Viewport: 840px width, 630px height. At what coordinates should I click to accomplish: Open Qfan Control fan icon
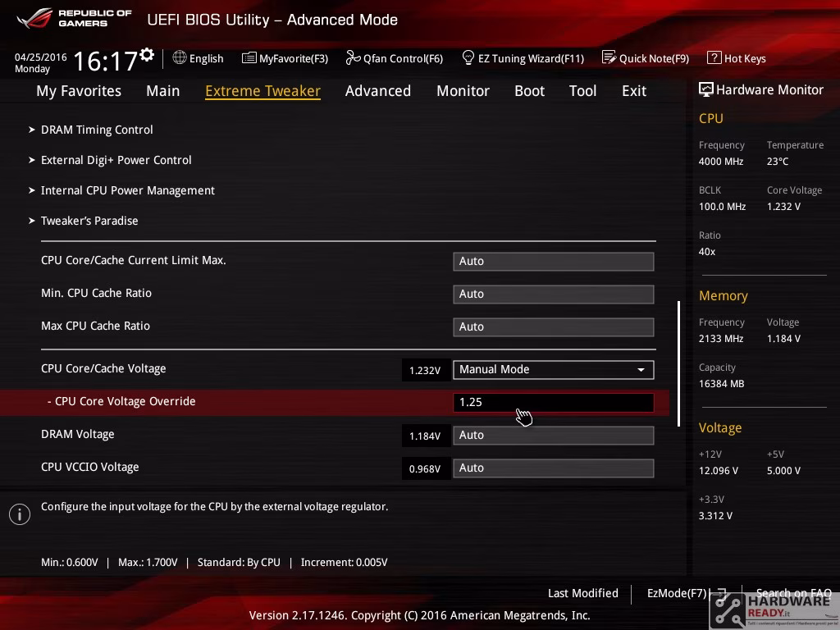coord(353,57)
